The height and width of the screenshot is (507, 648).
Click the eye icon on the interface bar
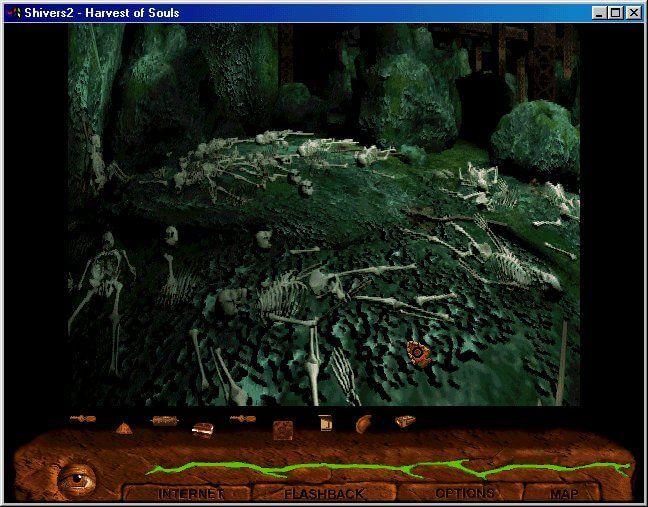tap(74, 478)
